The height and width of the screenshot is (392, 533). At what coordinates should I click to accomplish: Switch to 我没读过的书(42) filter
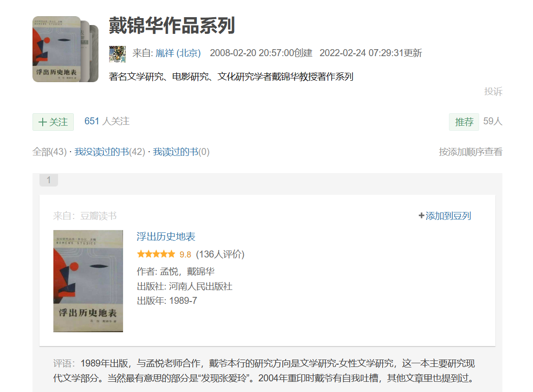(110, 152)
